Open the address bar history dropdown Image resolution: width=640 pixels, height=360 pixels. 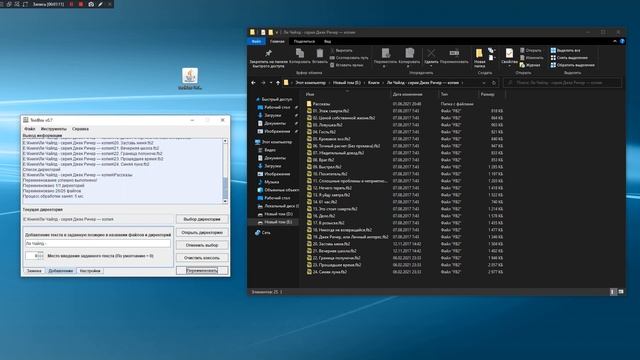click(x=484, y=83)
